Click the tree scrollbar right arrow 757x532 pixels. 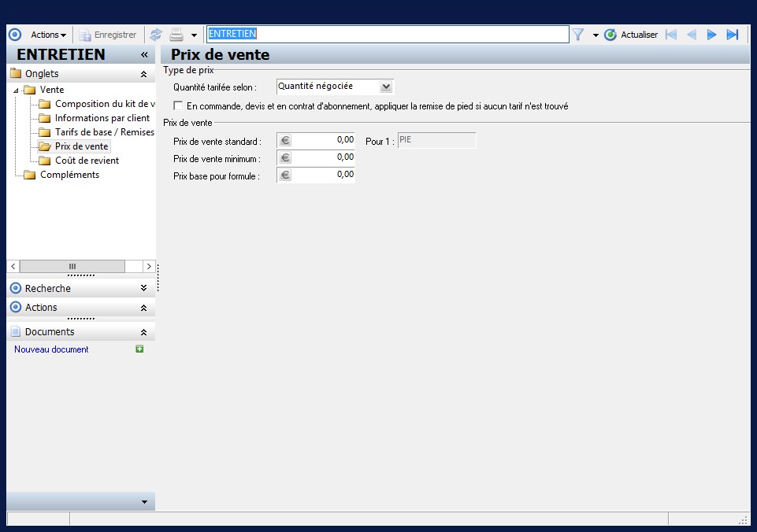click(149, 266)
